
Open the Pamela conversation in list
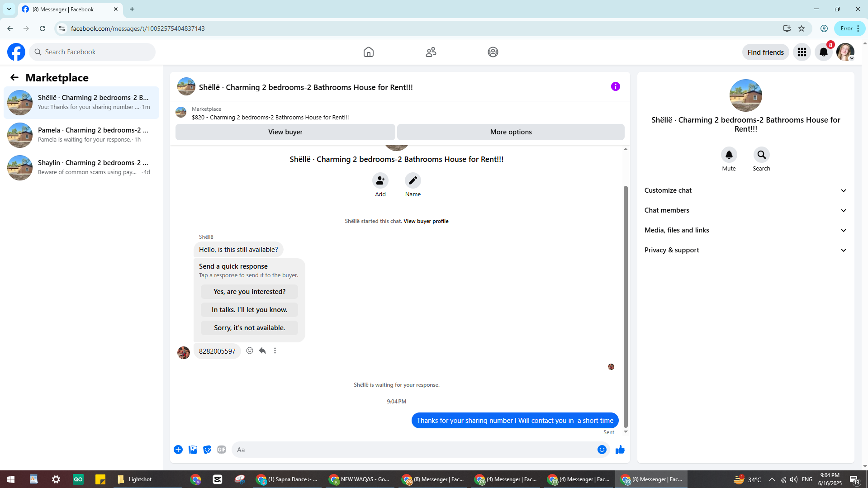[x=81, y=135]
